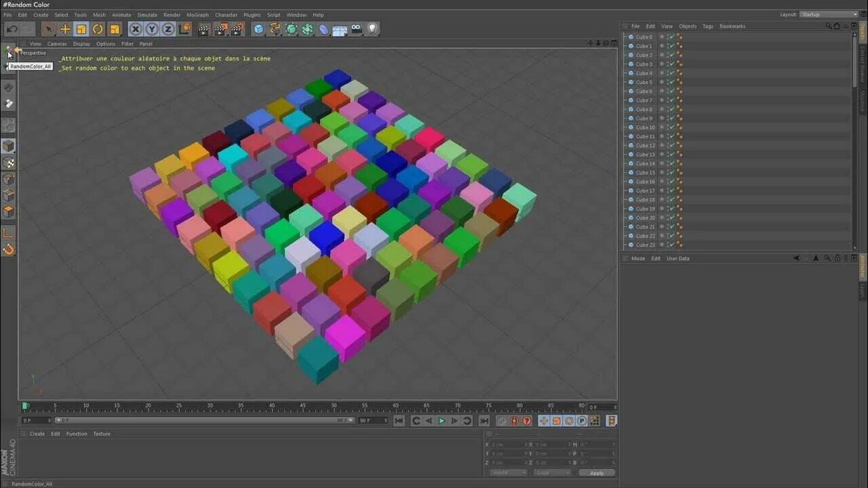Click the green Play Forwards button

pyautogui.click(x=441, y=421)
